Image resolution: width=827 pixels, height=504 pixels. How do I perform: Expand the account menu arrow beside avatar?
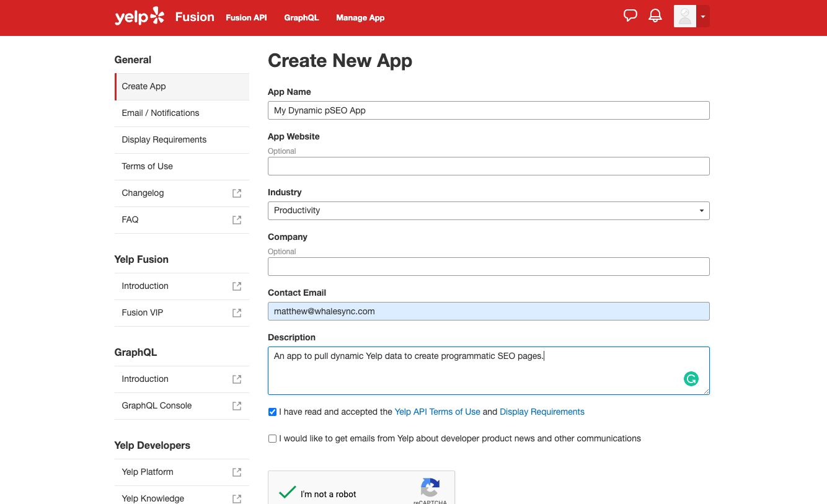tap(703, 17)
